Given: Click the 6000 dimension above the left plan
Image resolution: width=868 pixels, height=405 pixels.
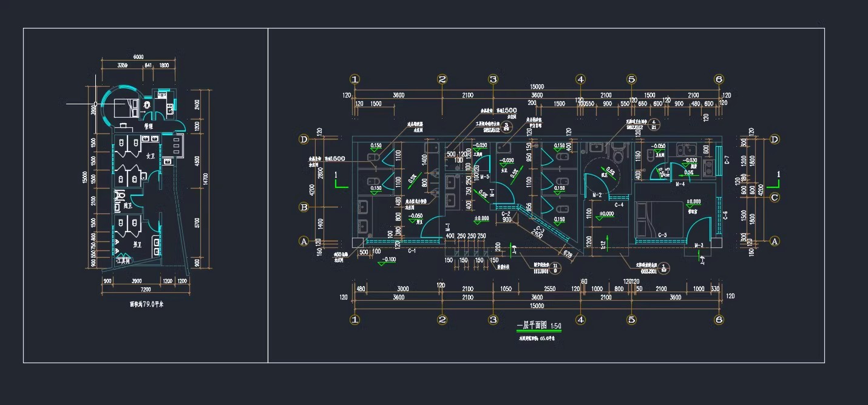Looking at the screenshot, I should pos(138,57).
